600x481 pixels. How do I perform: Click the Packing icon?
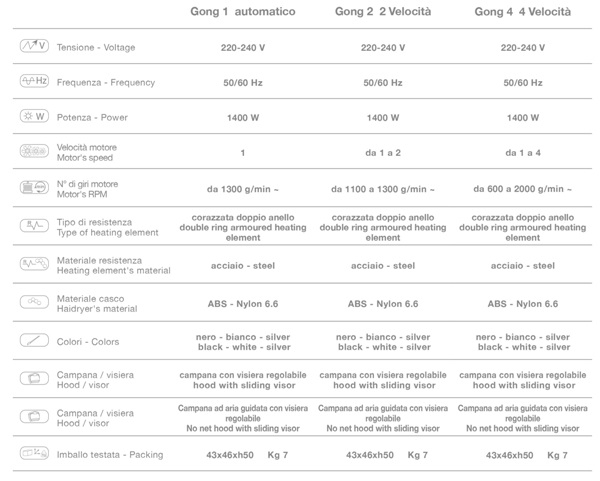34,454
